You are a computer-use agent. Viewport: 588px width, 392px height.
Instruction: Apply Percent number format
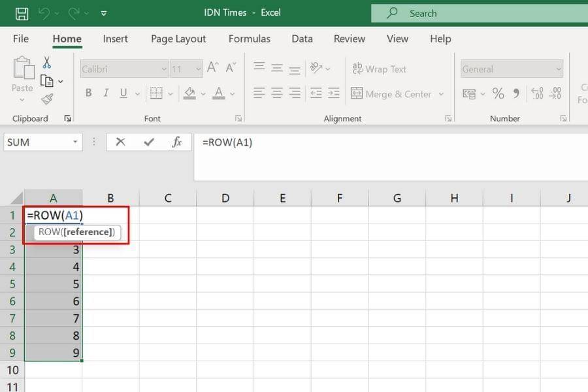point(498,93)
